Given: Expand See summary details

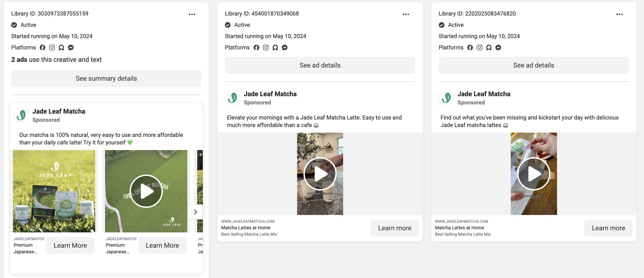Looking at the screenshot, I should click(x=106, y=79).
